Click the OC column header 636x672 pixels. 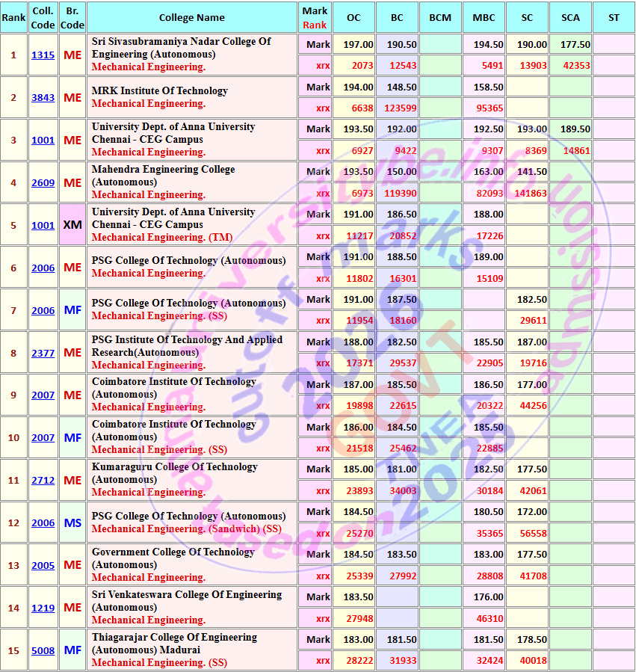coord(353,18)
